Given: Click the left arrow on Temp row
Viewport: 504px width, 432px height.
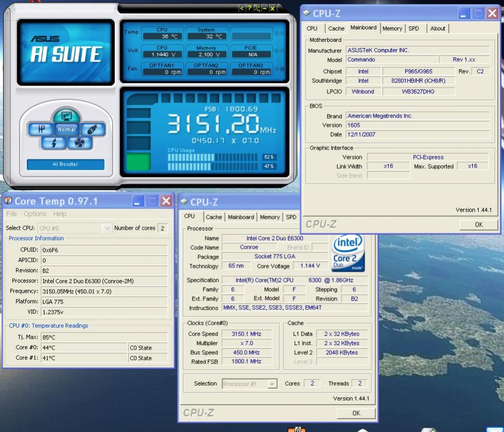Looking at the screenshot, I should [276, 34].
